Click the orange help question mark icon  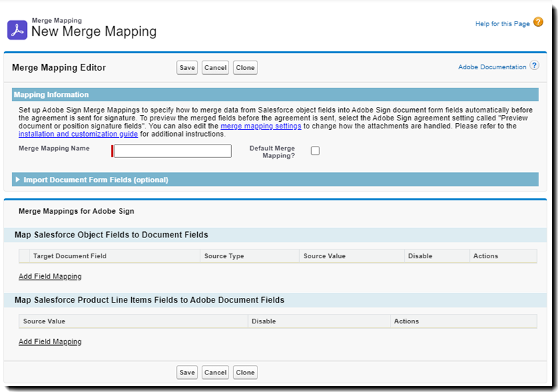(538, 23)
